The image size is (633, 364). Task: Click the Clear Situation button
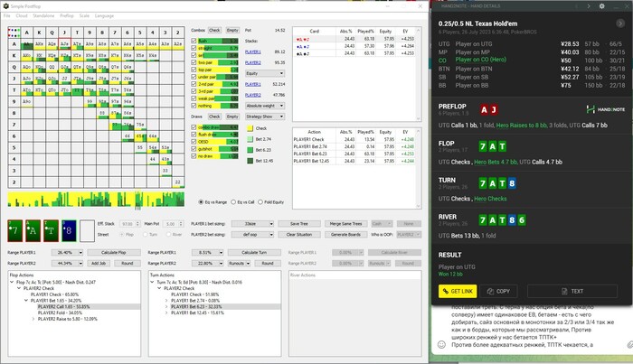(x=298, y=234)
